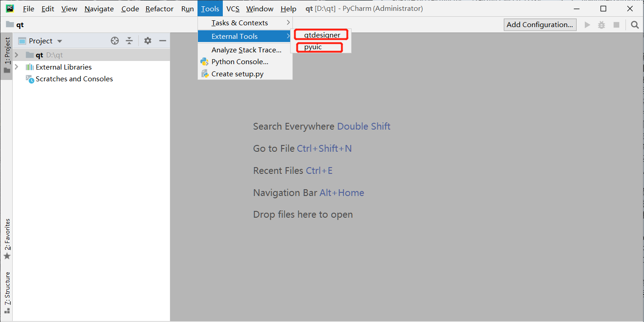Choose Create setup.py menu item
The image size is (644, 322).
click(x=245, y=74)
